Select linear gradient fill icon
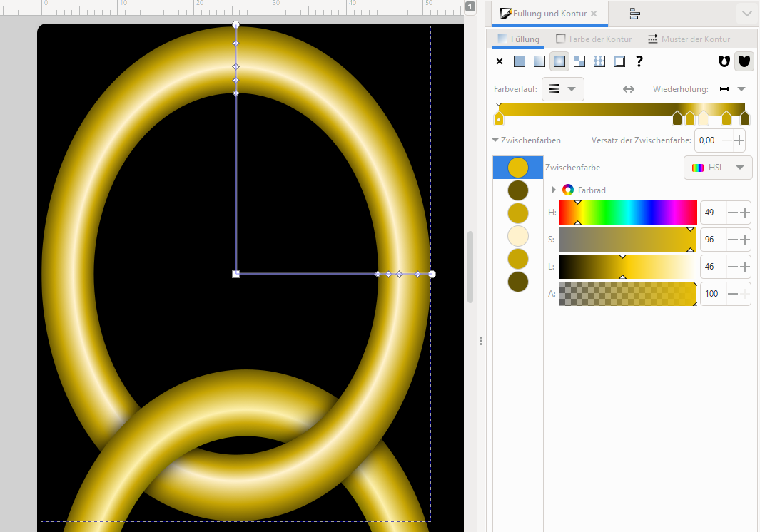The width and height of the screenshot is (760, 532). click(539, 61)
